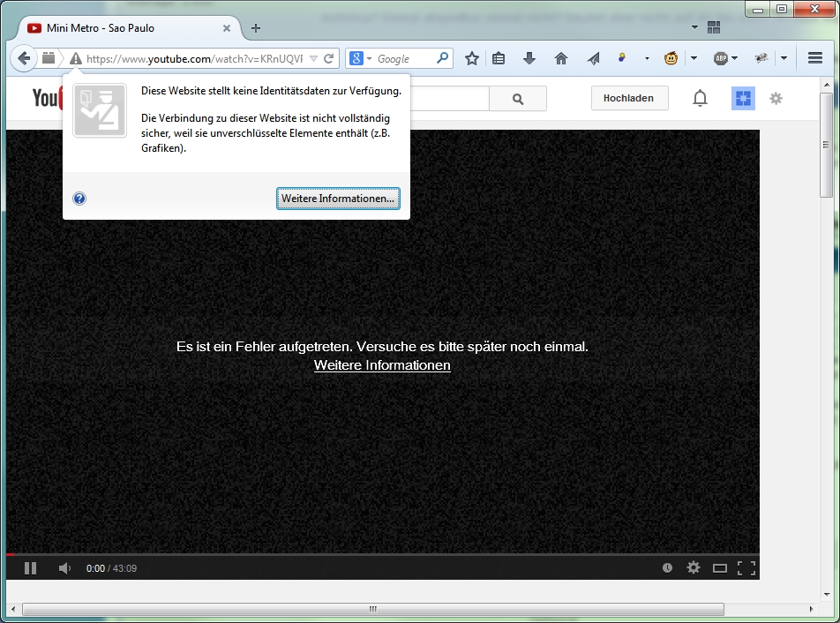The image size is (840, 623).
Task: Click the horizontal scrollbar thumb
Action: point(373,609)
